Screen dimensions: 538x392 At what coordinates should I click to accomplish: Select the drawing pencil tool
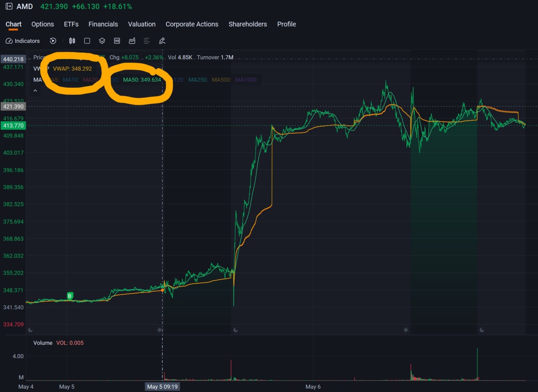(162, 41)
